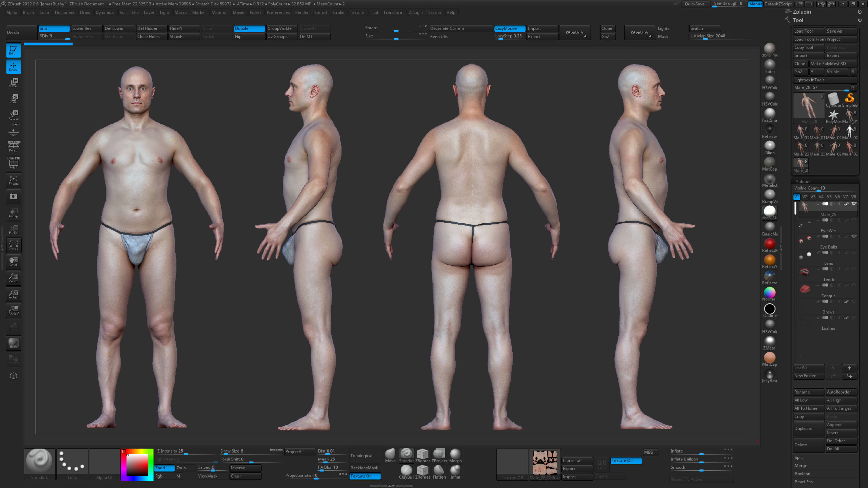Open the Zplugin menu
The height and width of the screenshot is (488, 868).
click(x=415, y=12)
